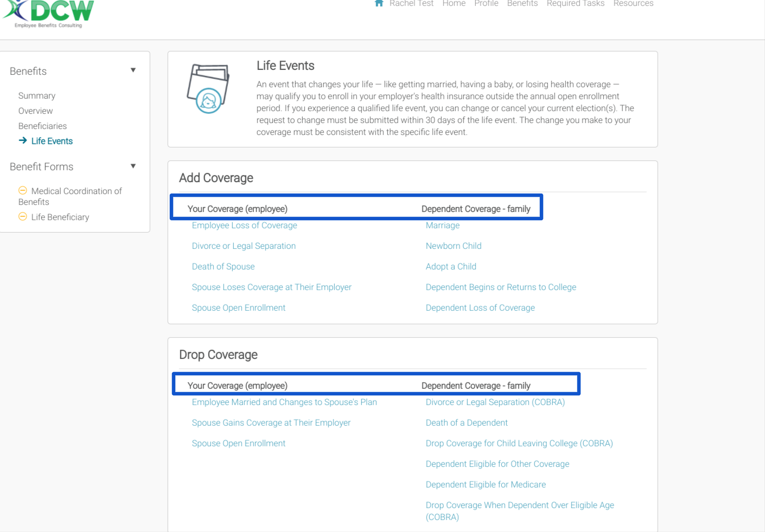Open the Benefits top menu item
The height and width of the screenshot is (532, 765).
click(522, 4)
